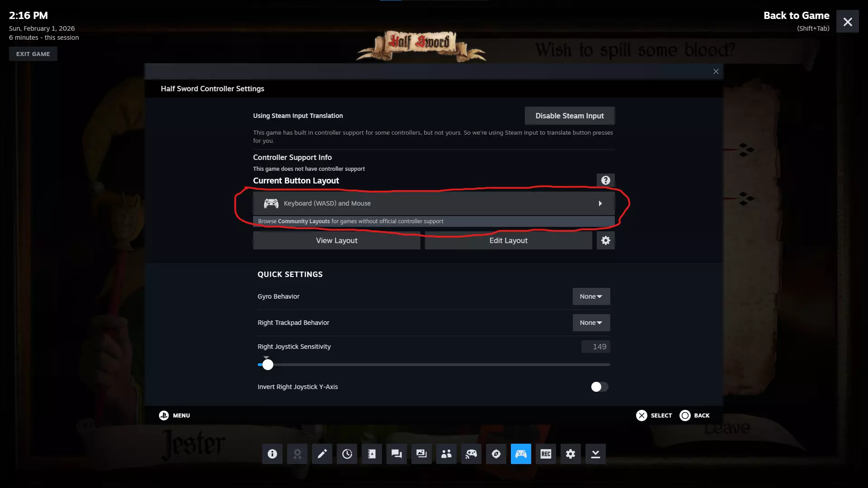Open the Gyro Behavior dropdown

click(591, 296)
